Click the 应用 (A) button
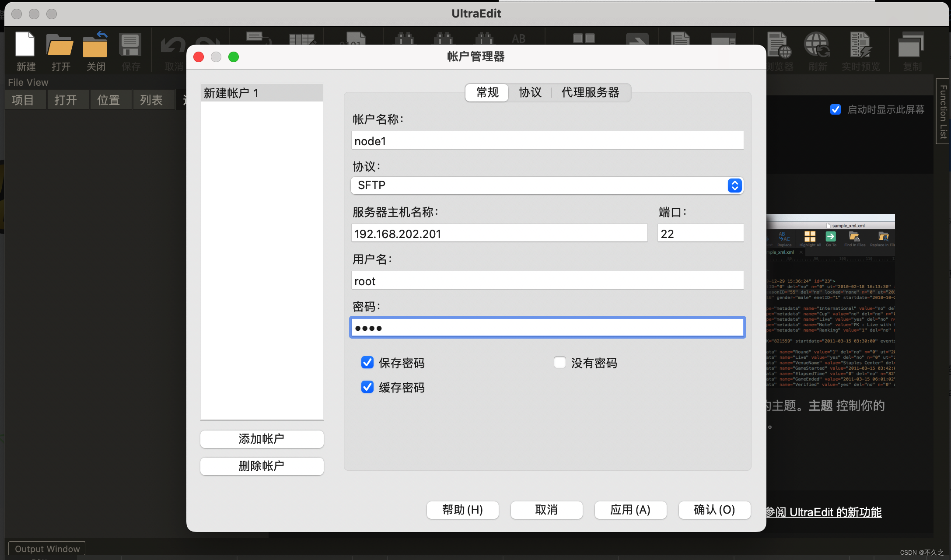This screenshot has width=951, height=560. pyautogui.click(x=631, y=510)
